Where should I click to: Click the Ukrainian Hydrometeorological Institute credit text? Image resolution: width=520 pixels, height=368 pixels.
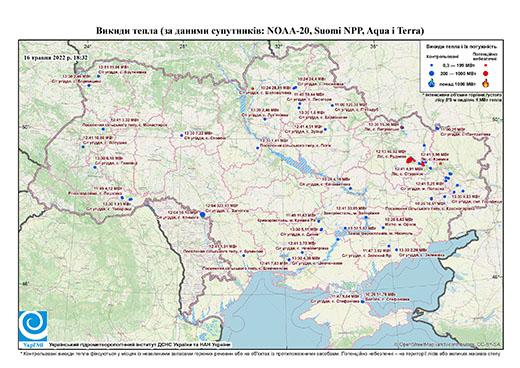click(139, 344)
